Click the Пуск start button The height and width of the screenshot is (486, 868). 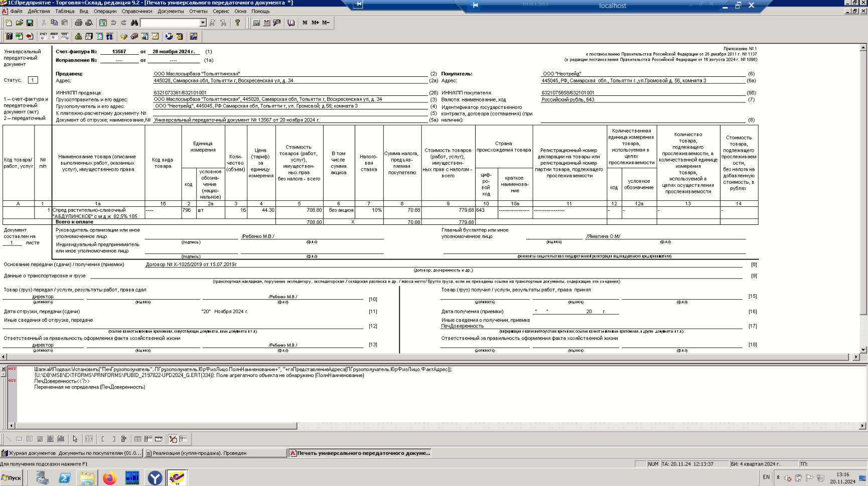click(12, 477)
